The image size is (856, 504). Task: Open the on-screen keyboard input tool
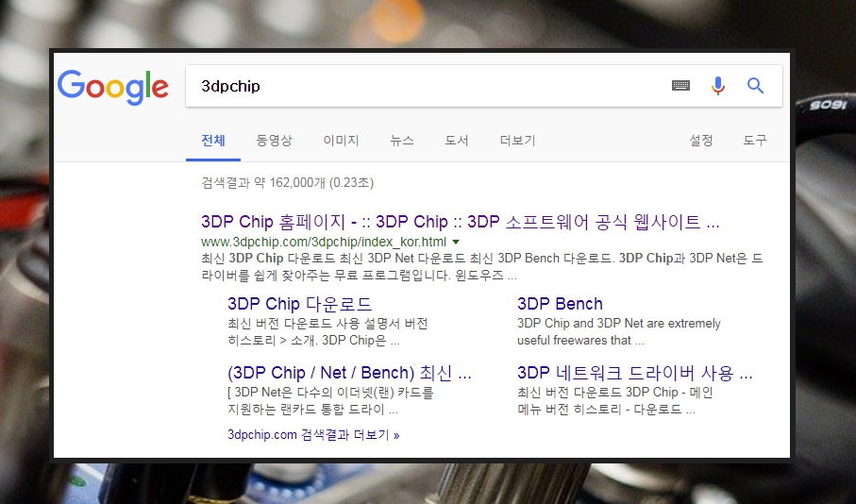[680, 85]
